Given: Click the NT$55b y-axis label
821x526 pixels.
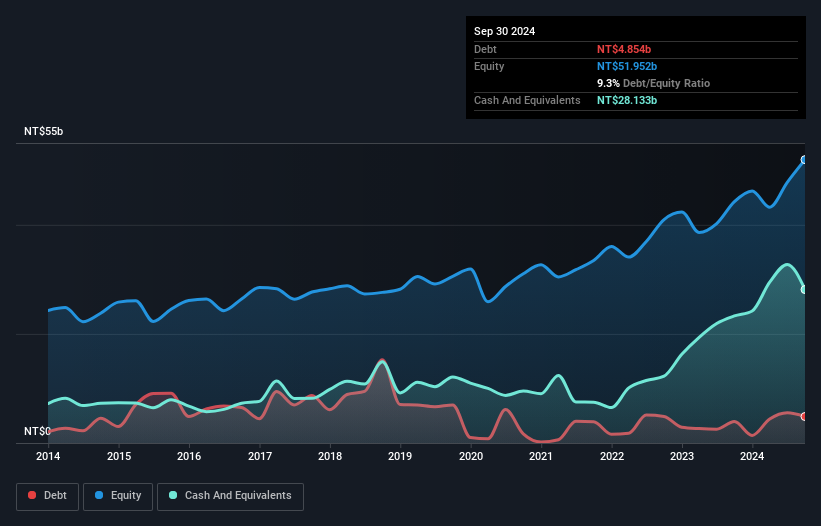Looking at the screenshot, I should (43, 131).
